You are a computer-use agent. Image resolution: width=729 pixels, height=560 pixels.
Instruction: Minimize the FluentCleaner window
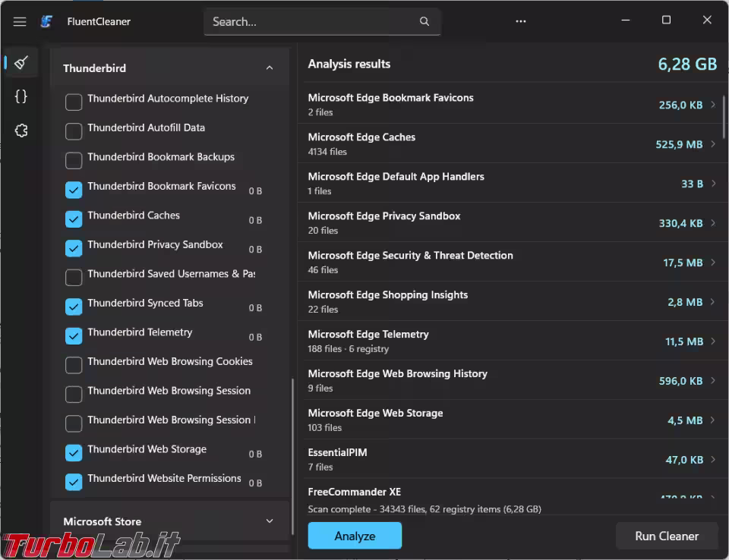click(x=626, y=20)
